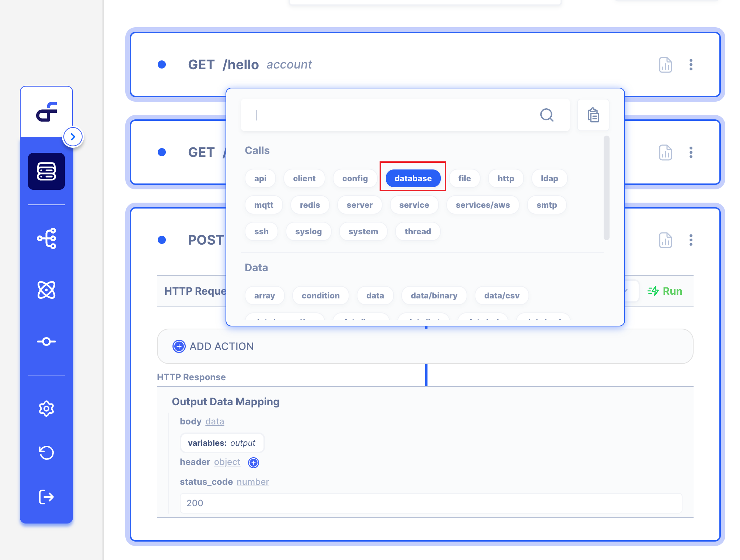This screenshot has width=740, height=560.
Task: Select the http call type tag
Action: click(505, 178)
